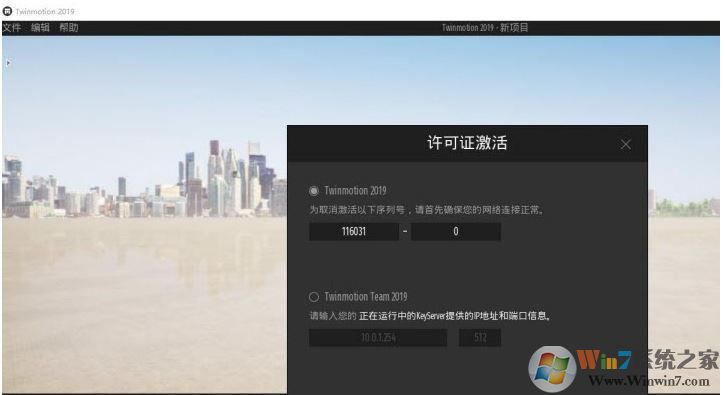Image resolution: width=726 pixels, height=395 pixels.
Task: Click the 许可证激活 dialog title
Action: coord(467,143)
